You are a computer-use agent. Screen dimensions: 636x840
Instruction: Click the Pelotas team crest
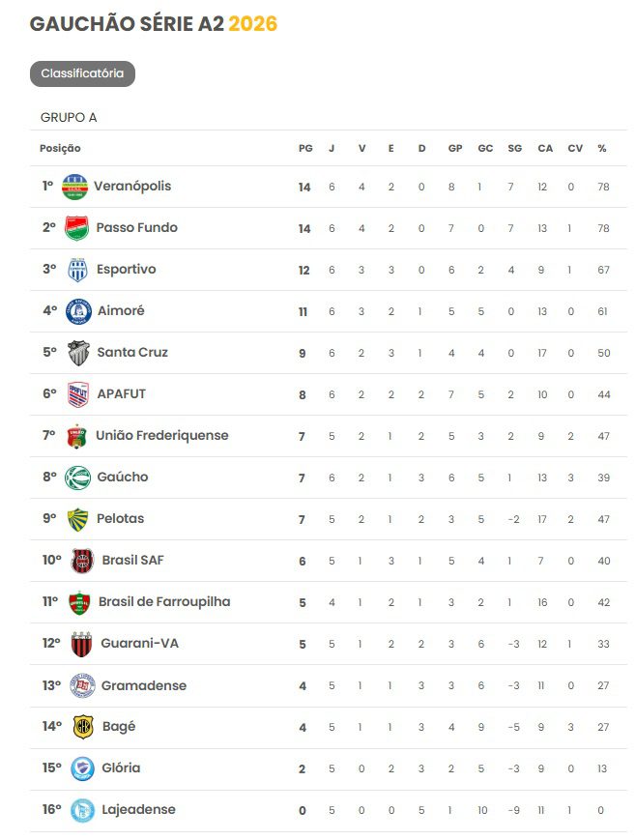[x=77, y=519]
